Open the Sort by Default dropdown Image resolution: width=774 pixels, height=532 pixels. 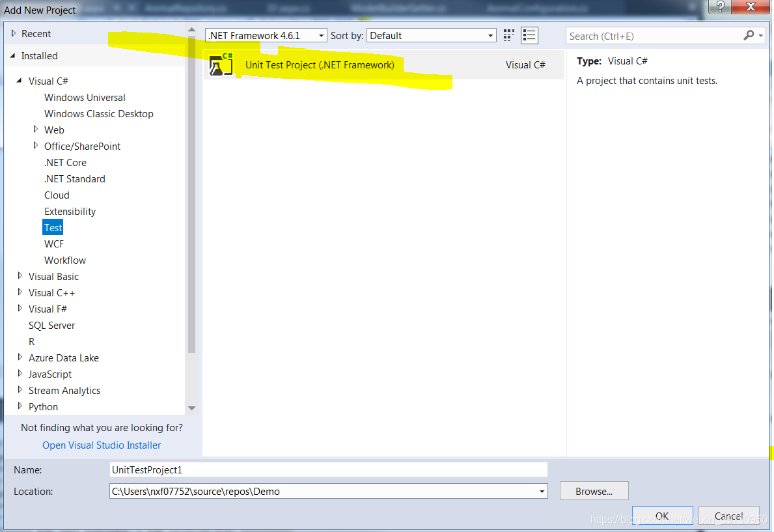(x=431, y=36)
